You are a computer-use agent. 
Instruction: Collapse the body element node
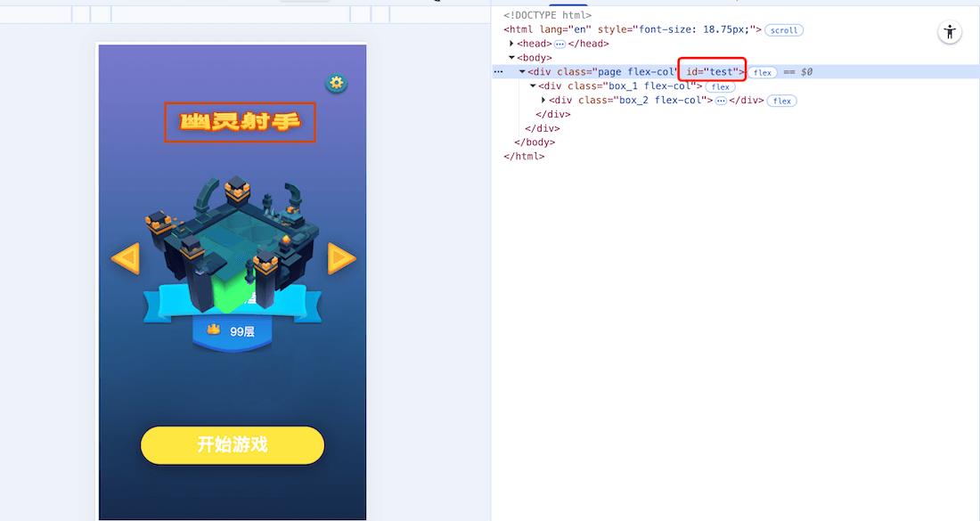coord(511,58)
